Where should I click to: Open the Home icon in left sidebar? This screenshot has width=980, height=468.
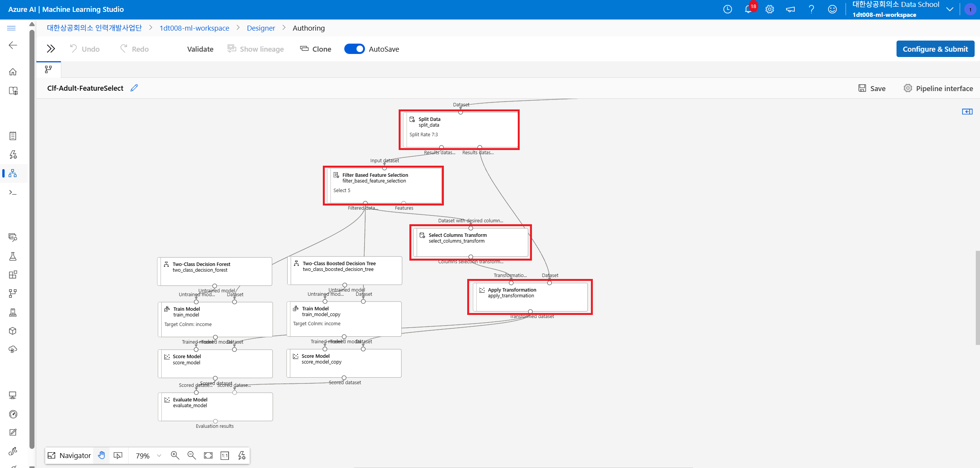pos(13,72)
